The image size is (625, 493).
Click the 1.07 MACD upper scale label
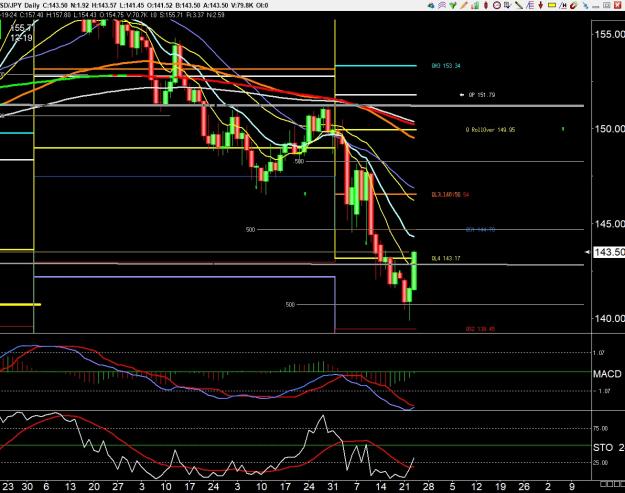[599, 353]
